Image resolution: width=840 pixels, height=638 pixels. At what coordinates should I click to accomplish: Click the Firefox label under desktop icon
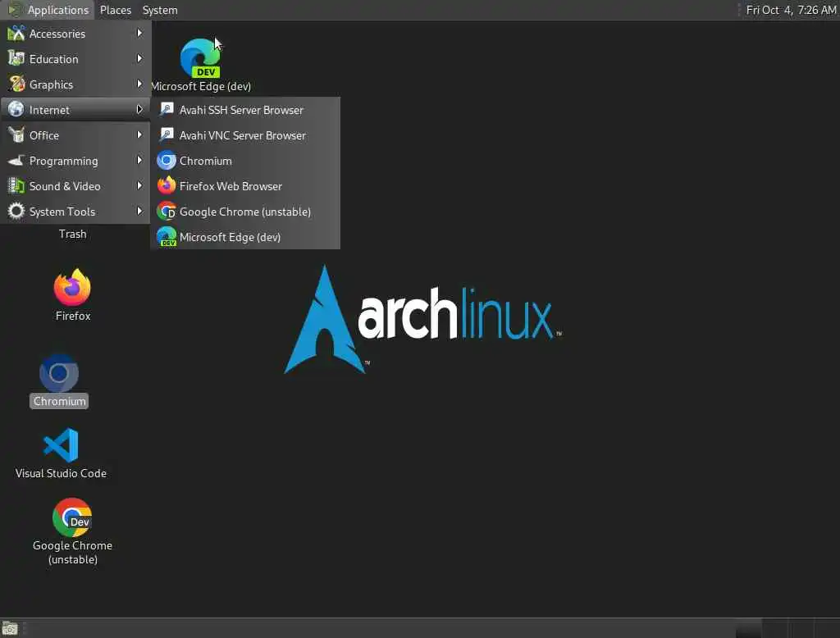pyautogui.click(x=73, y=316)
